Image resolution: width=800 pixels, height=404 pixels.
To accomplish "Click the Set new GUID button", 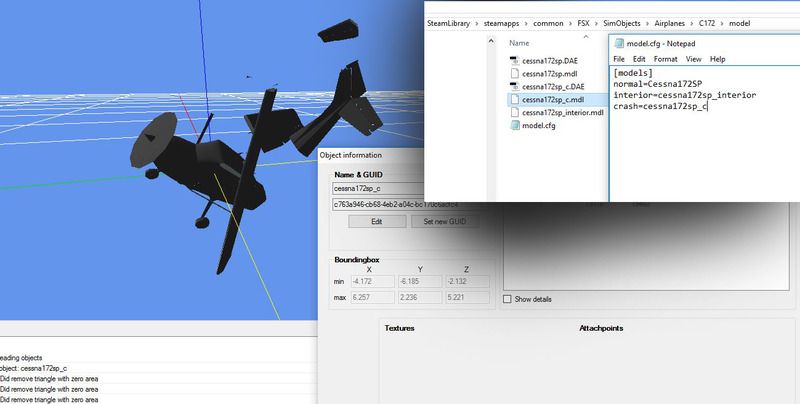I will click(446, 221).
